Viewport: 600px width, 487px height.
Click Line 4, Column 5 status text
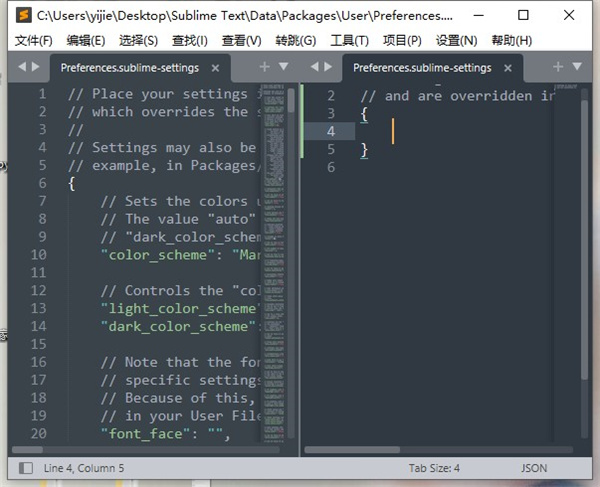click(x=83, y=468)
